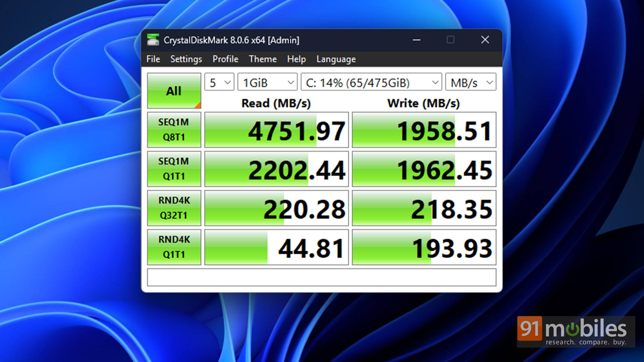
Task: Click the 1958.51 write result
Action: (x=424, y=130)
